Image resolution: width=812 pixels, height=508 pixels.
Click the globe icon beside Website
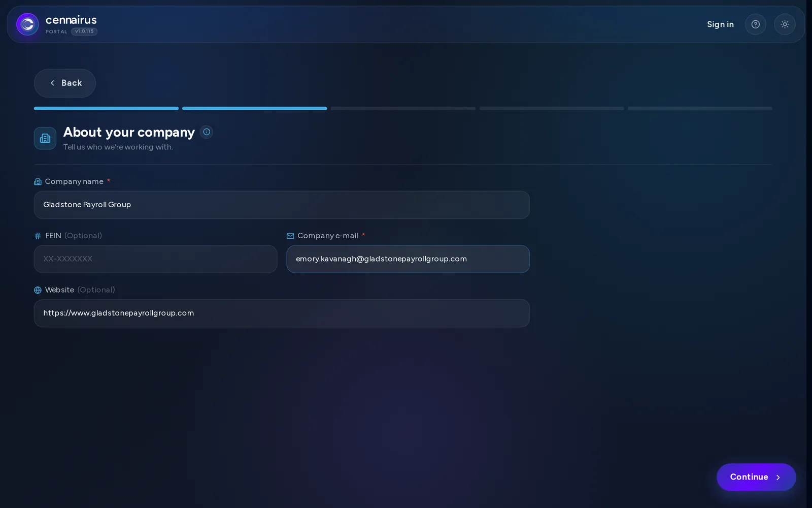pos(38,290)
